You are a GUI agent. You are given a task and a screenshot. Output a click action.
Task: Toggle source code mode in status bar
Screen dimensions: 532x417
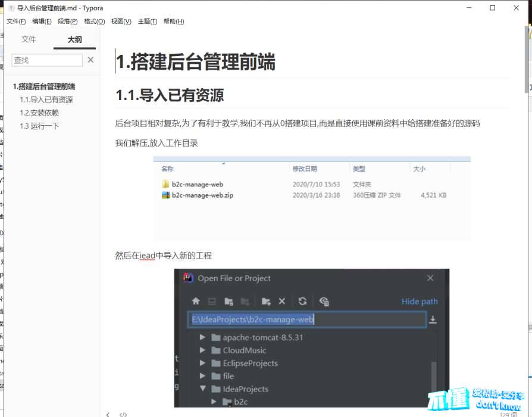click(123, 414)
